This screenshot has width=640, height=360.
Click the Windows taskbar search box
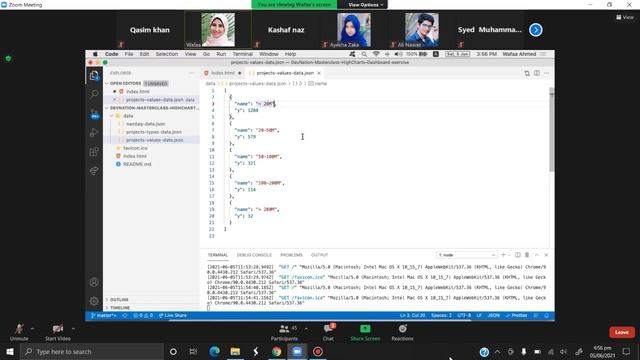92,351
